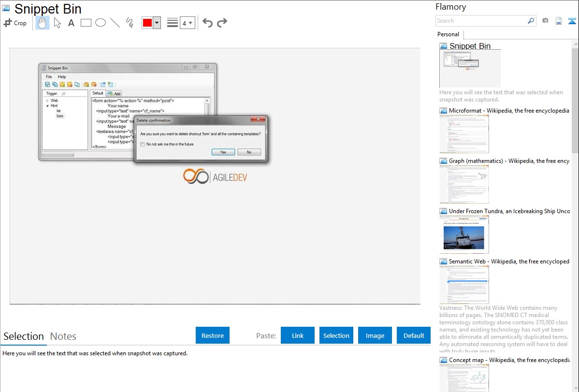Switch to the Personal tab
Image resolution: width=579 pixels, height=392 pixels.
click(x=449, y=34)
